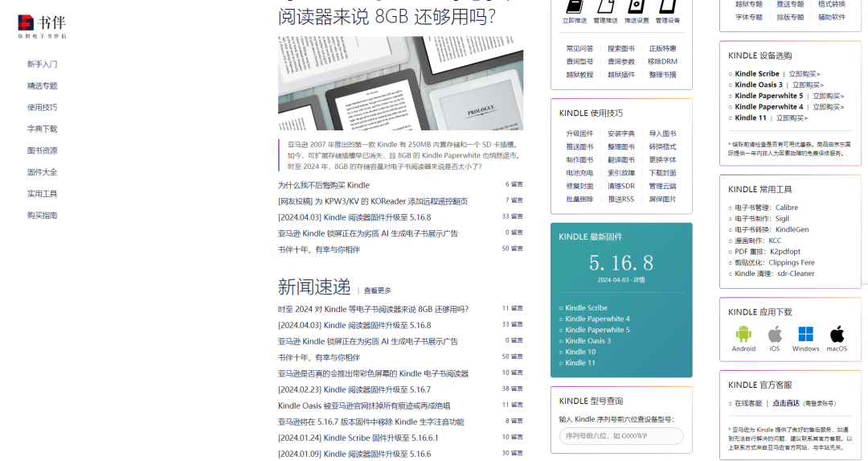
Task: Select Kindle 10 firmware link
Action: (x=580, y=352)
